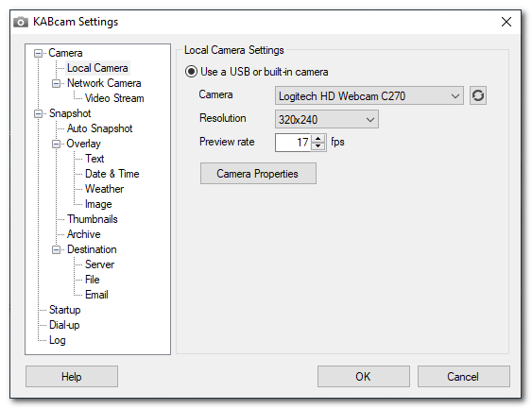This screenshot has height=409, width=532.
Task: Click the KABcam camera icon in title bar
Action: (21, 22)
